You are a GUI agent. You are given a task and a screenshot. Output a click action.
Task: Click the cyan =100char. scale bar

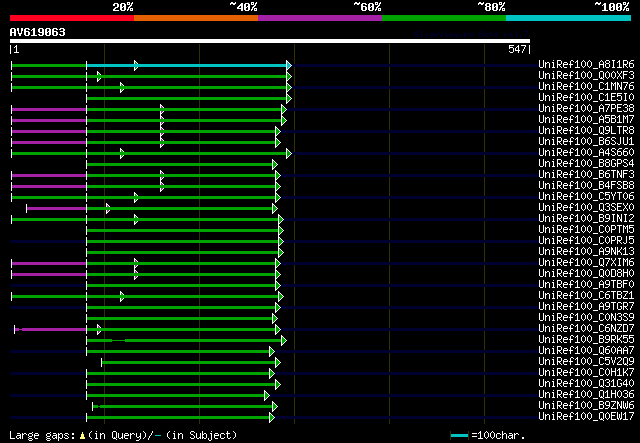(459, 436)
